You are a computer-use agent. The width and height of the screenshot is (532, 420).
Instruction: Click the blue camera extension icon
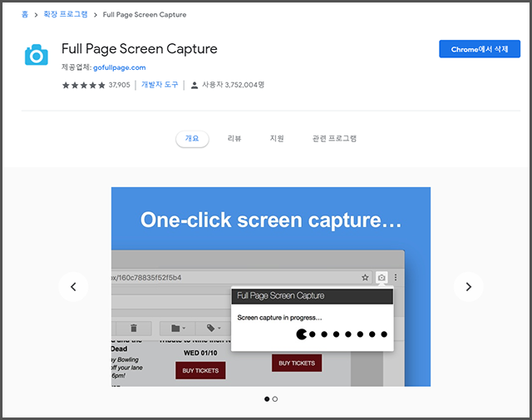pos(37,55)
